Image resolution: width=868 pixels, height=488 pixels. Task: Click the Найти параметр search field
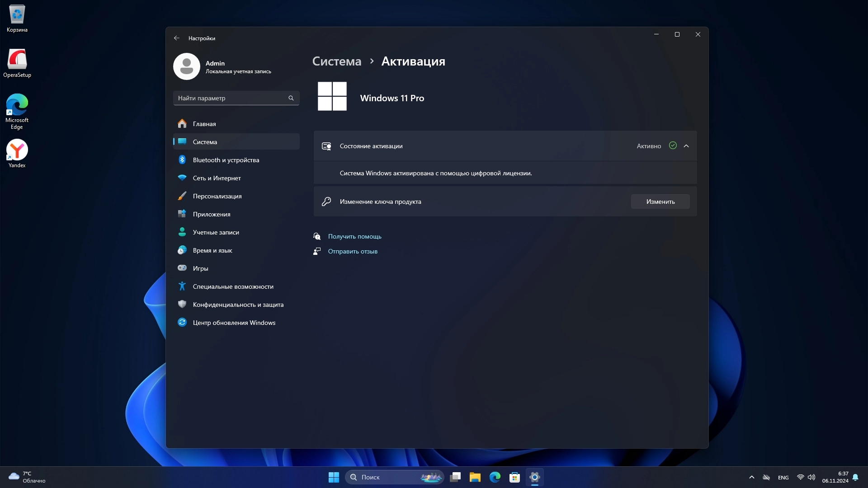[x=231, y=98]
